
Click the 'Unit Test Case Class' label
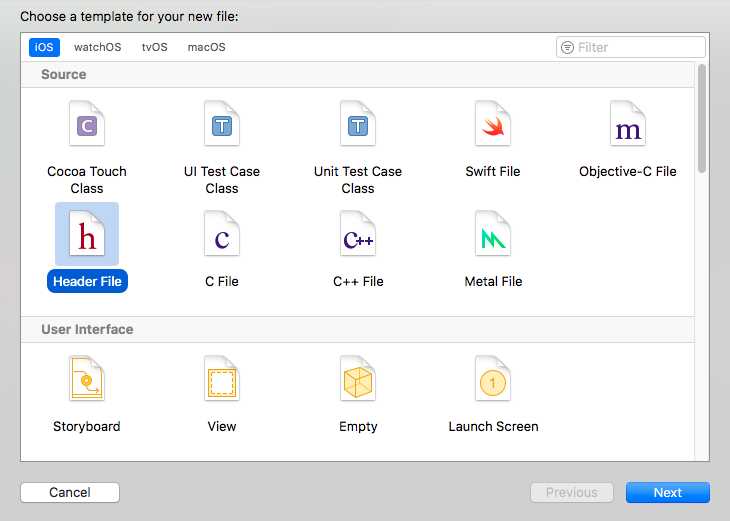[x=358, y=180]
